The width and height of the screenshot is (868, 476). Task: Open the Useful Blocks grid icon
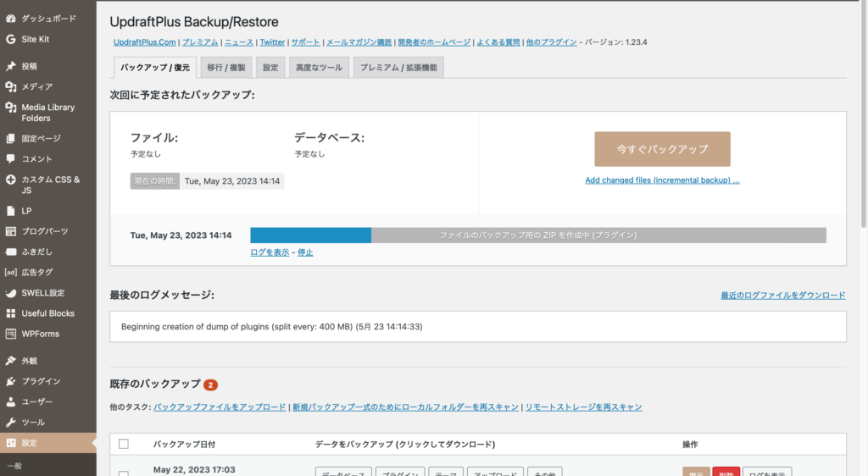click(10, 313)
